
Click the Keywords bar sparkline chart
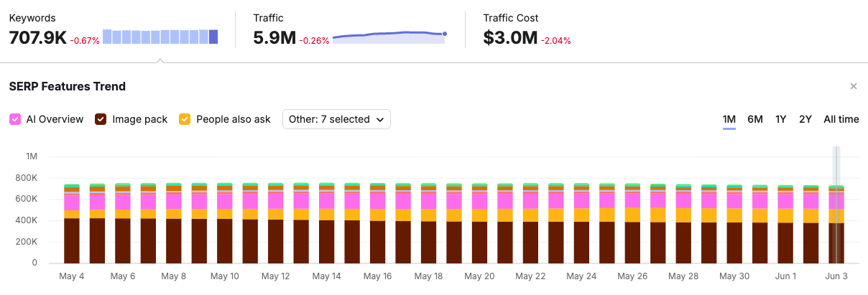(x=160, y=37)
